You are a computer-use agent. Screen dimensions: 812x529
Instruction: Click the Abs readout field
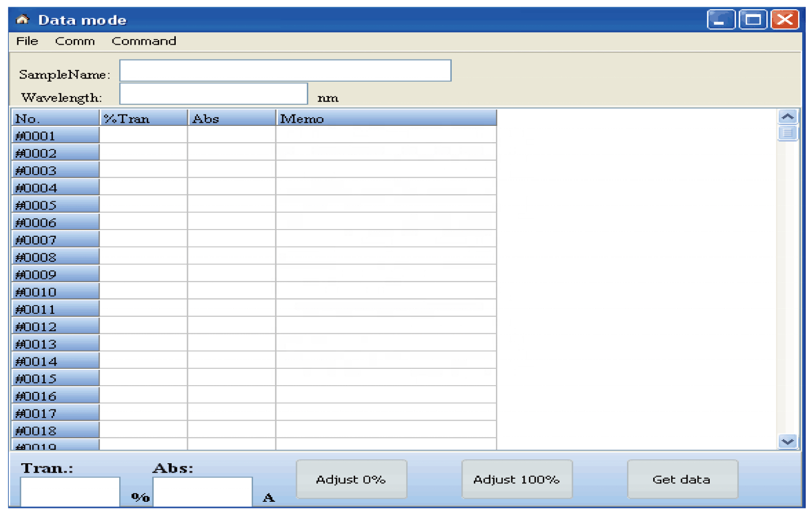[x=202, y=492]
